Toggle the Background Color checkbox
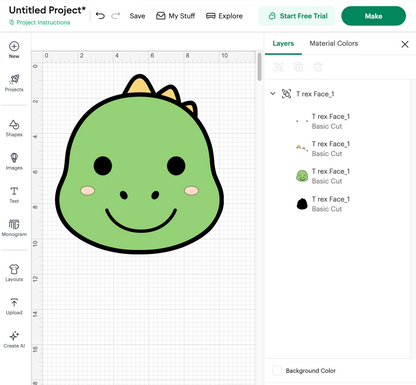416x385 pixels. [x=277, y=370]
